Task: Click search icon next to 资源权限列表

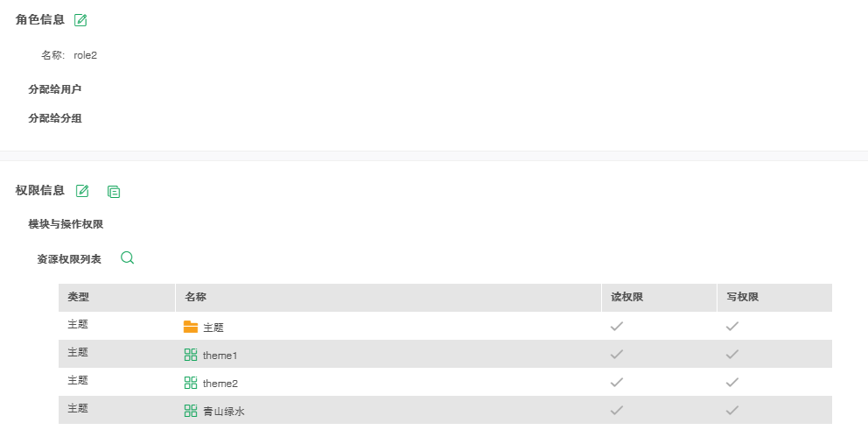Action: [x=128, y=257]
